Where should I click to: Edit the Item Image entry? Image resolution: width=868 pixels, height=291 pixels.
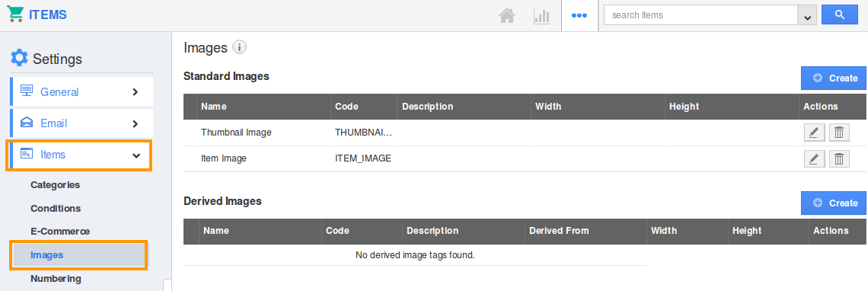click(x=814, y=158)
